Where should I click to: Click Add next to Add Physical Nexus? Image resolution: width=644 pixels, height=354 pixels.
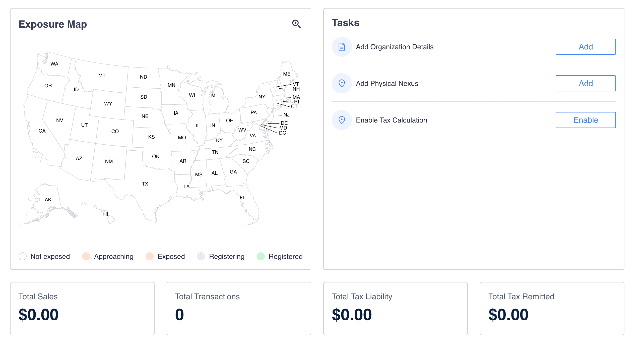point(586,83)
